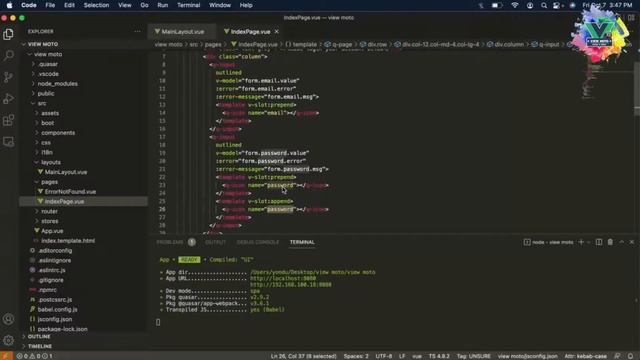This screenshot has width=640, height=360.
Task: Expand the OUTLINE section
Action: 39,336
